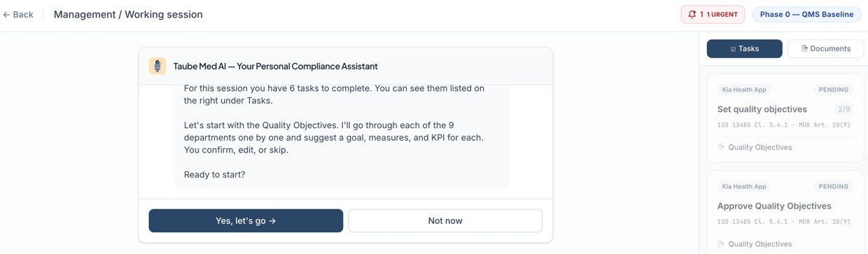
Task: Click the back arrow icon
Action: coord(6,15)
